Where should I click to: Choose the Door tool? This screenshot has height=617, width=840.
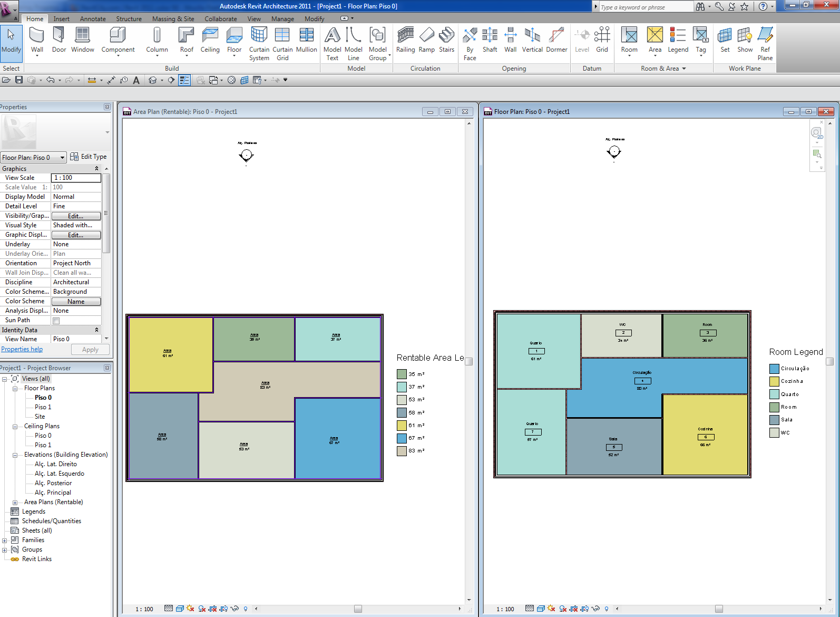point(59,41)
